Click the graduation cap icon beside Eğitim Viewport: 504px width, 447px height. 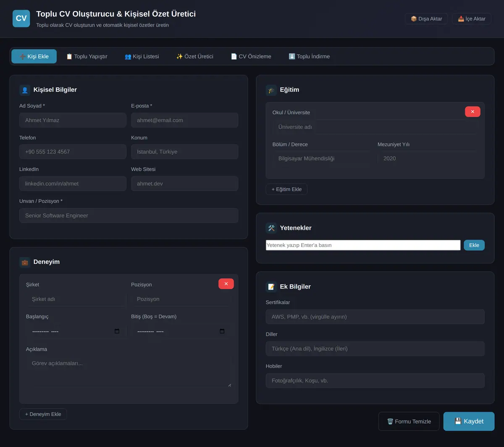(271, 90)
